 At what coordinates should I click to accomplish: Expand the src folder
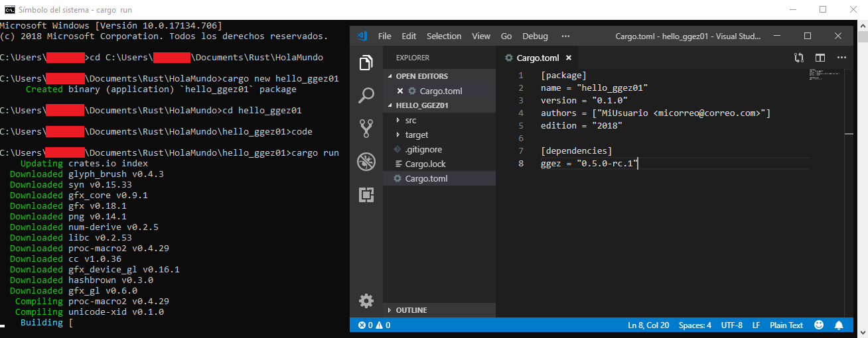click(x=411, y=120)
